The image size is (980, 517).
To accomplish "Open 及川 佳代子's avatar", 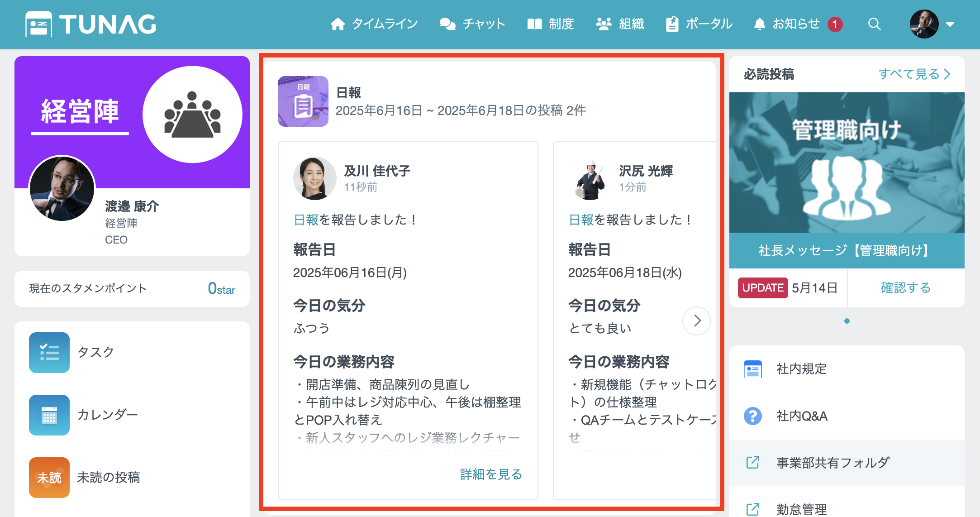I will 314,178.
